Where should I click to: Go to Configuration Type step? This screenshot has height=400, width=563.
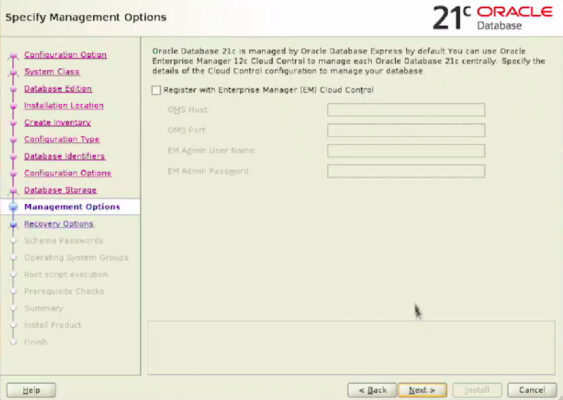pyautogui.click(x=62, y=139)
